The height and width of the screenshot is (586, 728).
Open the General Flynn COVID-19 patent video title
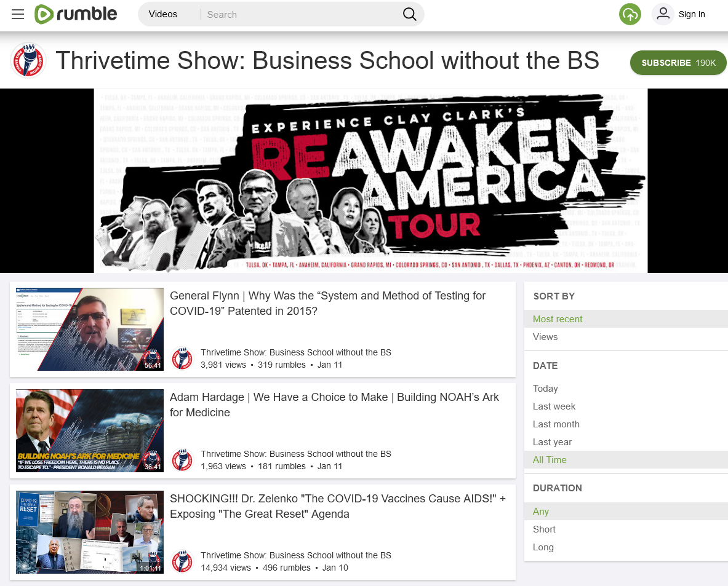click(327, 303)
